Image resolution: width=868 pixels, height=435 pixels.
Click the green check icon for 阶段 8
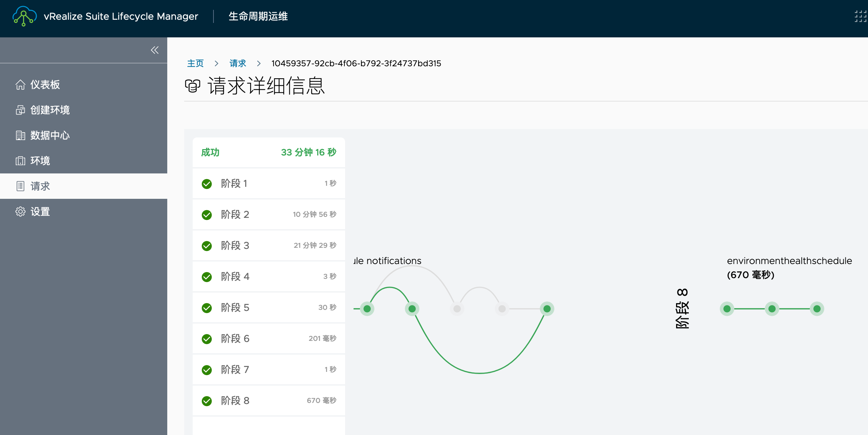[207, 401]
